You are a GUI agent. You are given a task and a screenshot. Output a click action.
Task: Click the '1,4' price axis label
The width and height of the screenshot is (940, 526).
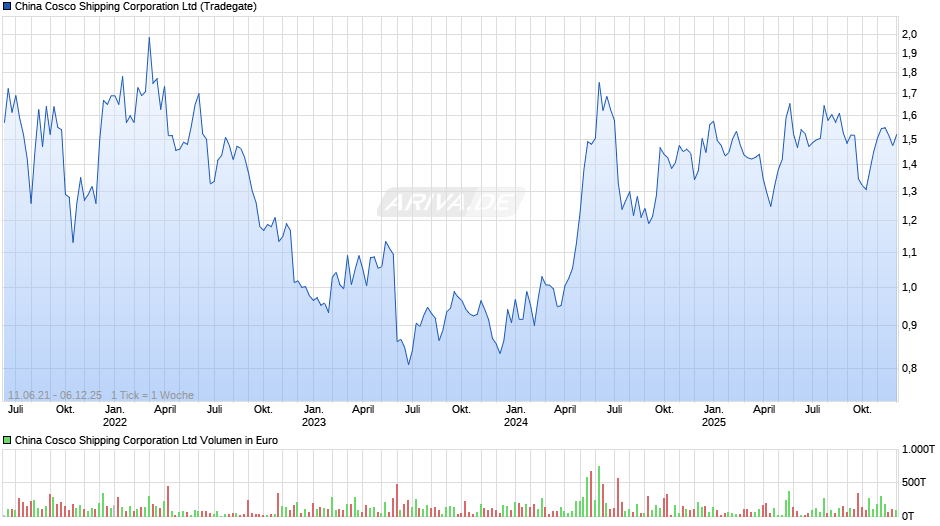point(909,164)
